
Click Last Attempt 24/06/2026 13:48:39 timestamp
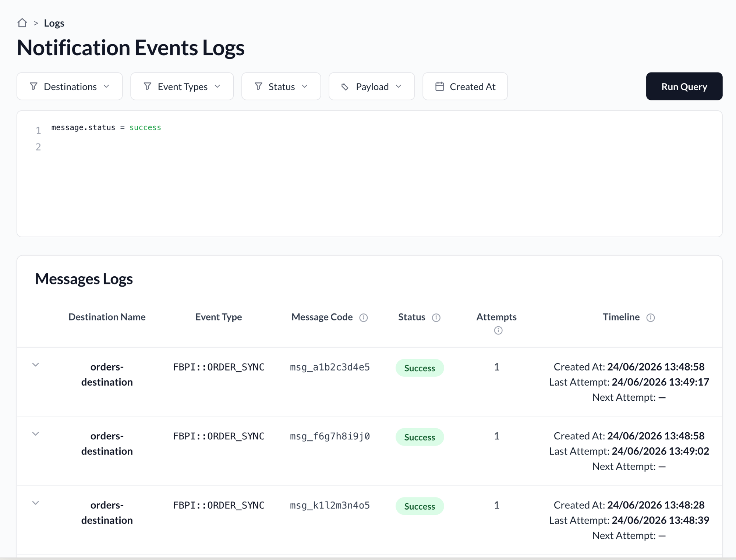tap(661, 521)
